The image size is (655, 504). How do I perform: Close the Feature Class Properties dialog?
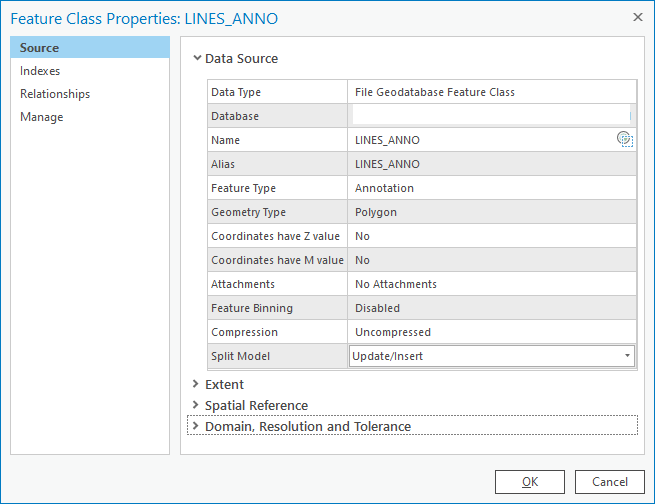[637, 17]
